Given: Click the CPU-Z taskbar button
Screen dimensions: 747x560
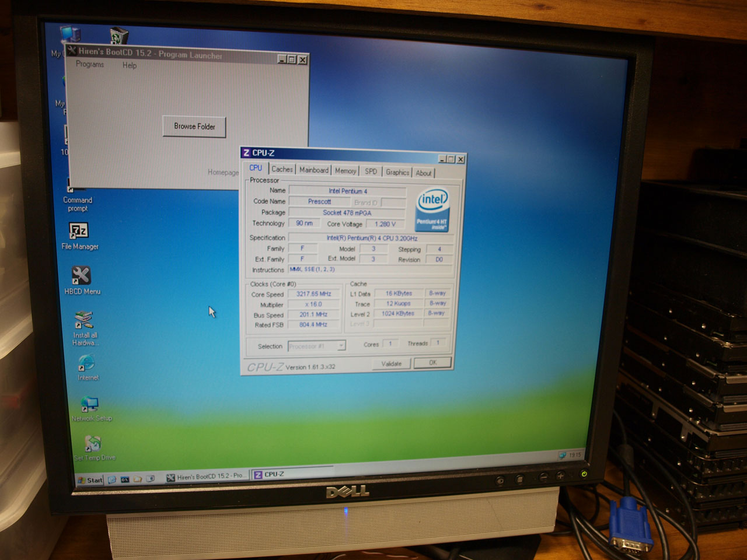Looking at the screenshot, I should (x=292, y=474).
